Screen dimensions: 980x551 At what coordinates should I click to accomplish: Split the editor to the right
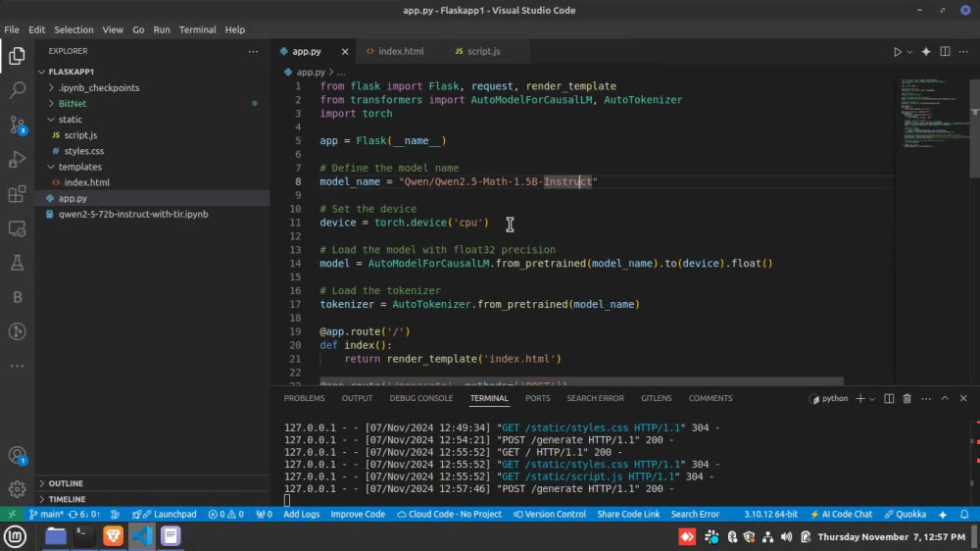[945, 51]
